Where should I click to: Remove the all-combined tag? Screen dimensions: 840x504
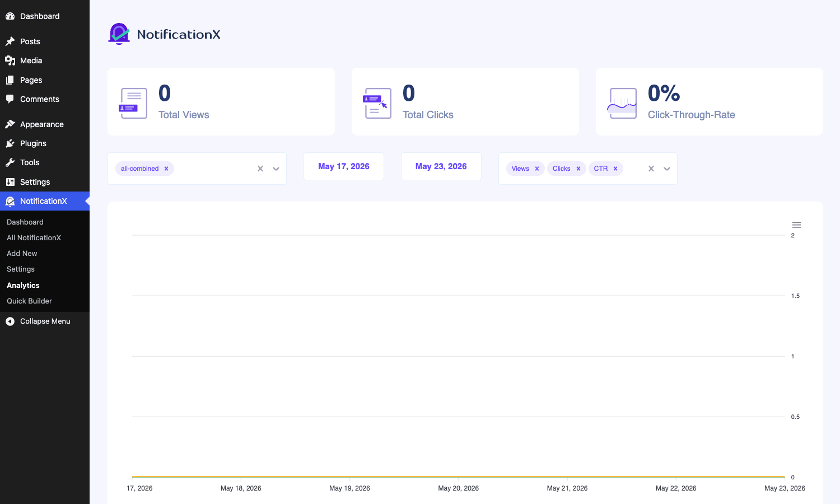pyautogui.click(x=166, y=169)
